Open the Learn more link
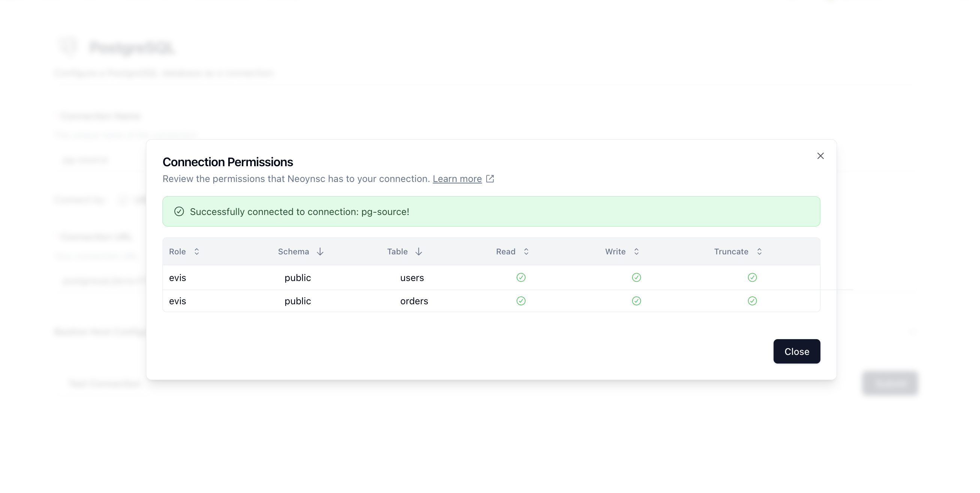 click(x=457, y=179)
